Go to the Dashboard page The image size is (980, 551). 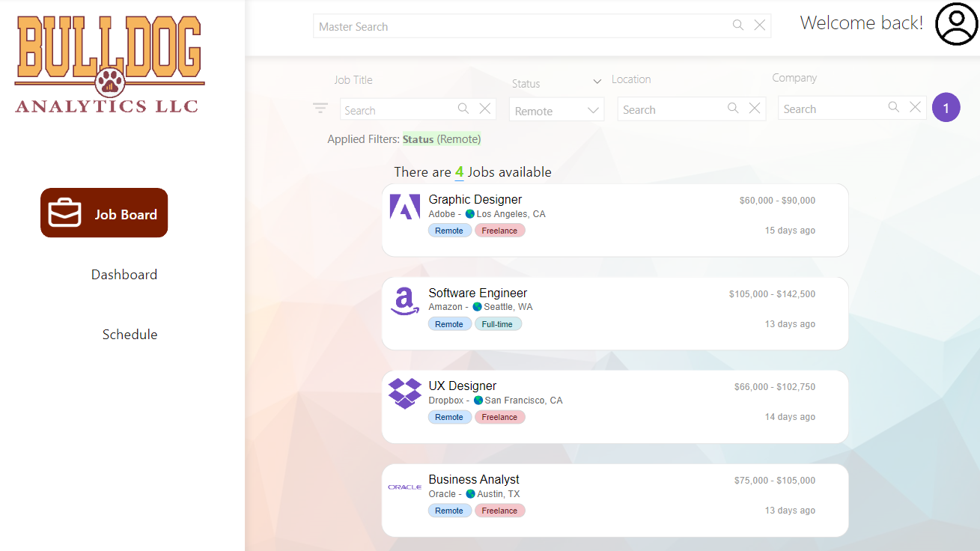click(124, 275)
